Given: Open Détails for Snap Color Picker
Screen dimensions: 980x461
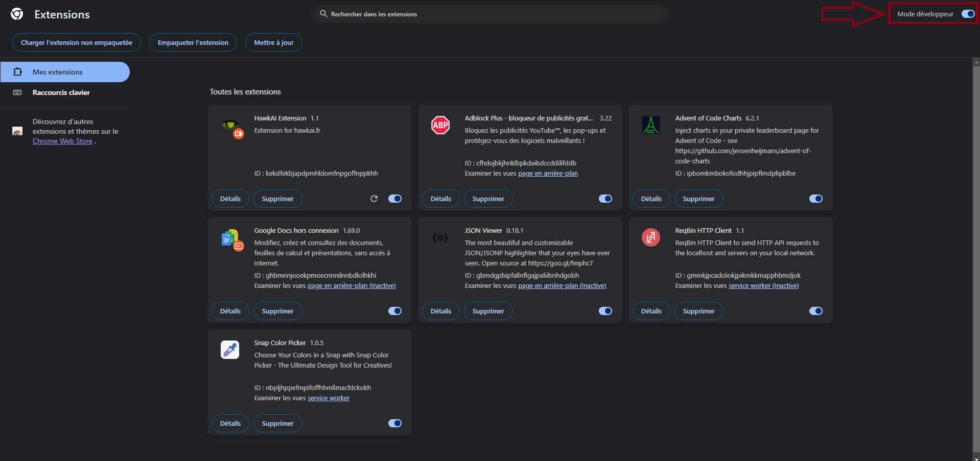Looking at the screenshot, I should point(230,423).
